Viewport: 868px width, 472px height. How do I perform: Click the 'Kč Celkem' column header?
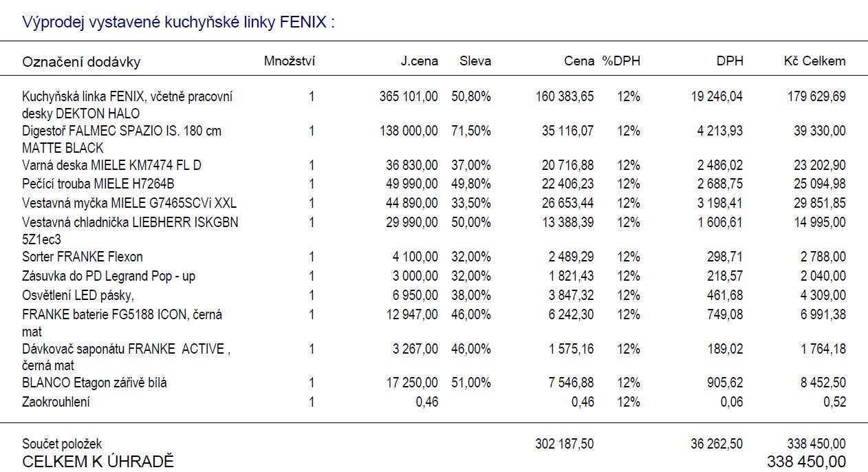click(x=814, y=61)
